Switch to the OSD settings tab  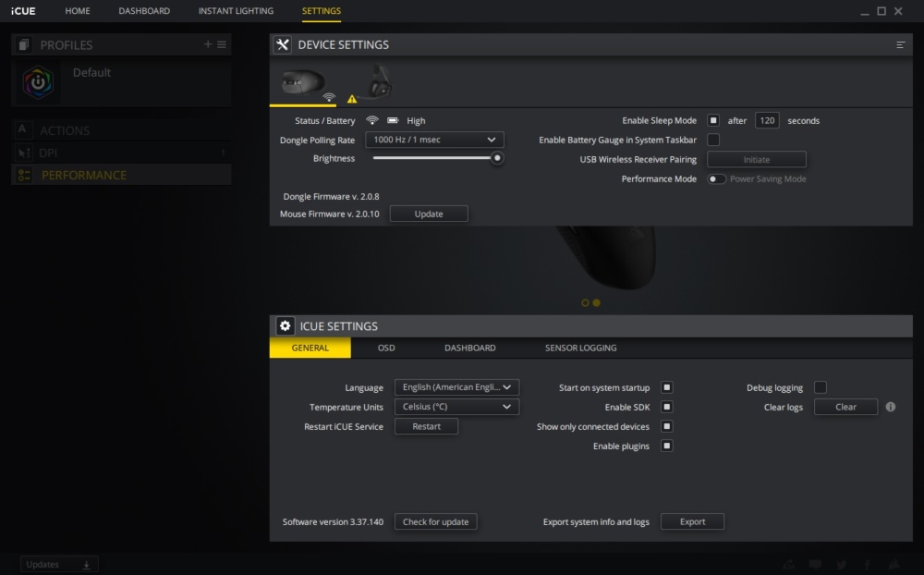(386, 348)
